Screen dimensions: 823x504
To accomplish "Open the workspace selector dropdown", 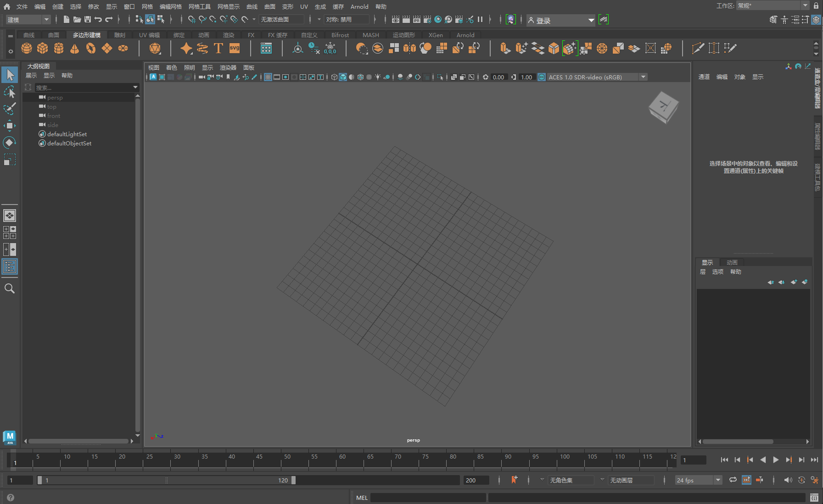I will (x=773, y=6).
